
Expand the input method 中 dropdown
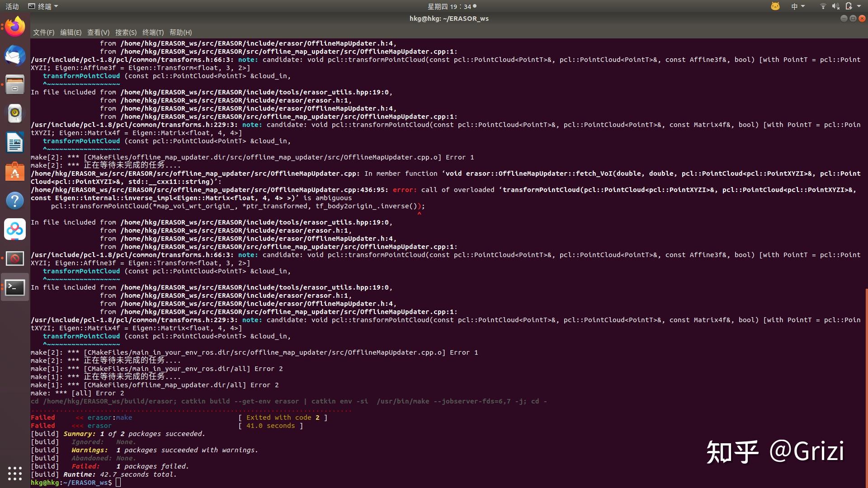798,6
